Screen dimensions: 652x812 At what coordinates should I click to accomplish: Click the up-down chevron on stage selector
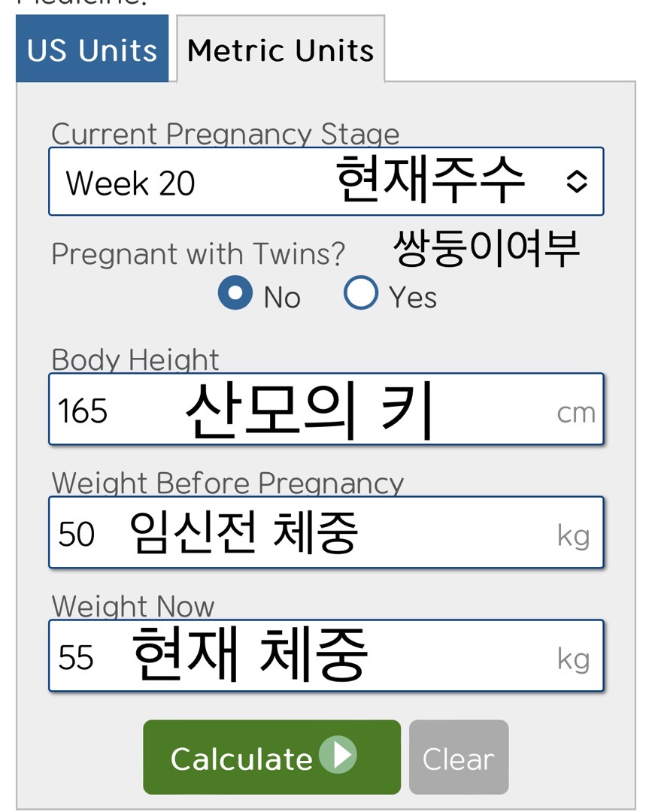(x=576, y=182)
